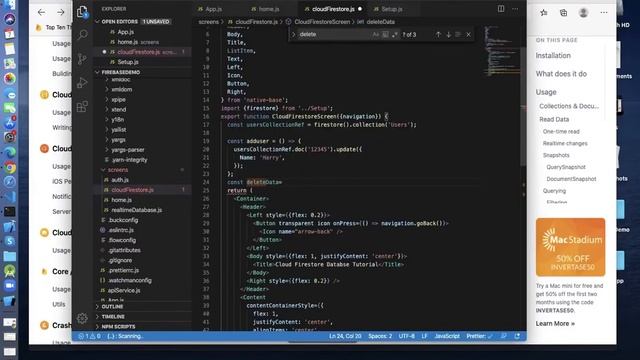Image resolution: width=640 pixels, height=360 pixels.
Task: Click Prettier status bar item
Action: coord(479,336)
